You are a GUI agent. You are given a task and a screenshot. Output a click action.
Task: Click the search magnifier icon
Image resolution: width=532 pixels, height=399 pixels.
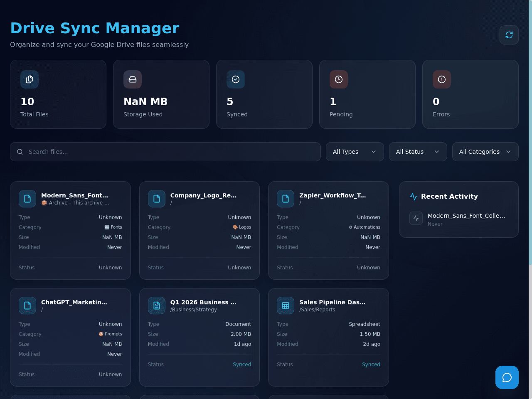[20, 152]
